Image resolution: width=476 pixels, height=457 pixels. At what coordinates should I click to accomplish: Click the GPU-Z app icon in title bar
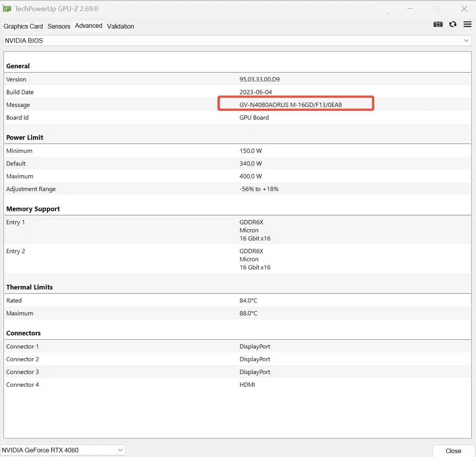click(7, 9)
